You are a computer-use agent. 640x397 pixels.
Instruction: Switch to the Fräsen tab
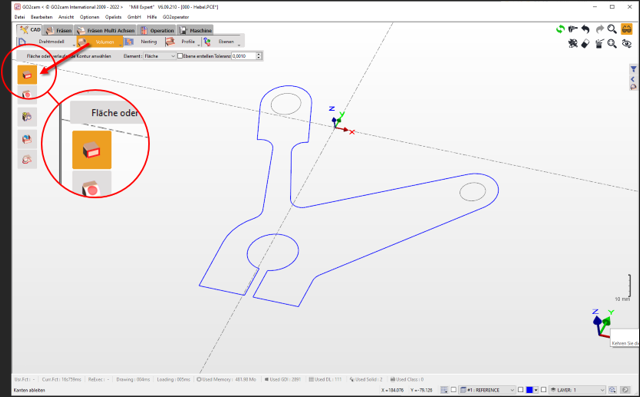coord(58,30)
